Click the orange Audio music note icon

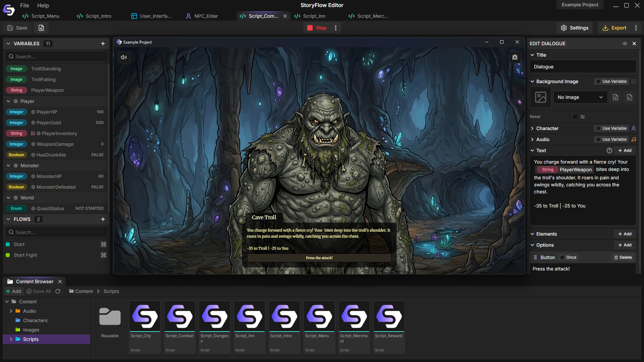click(x=634, y=139)
